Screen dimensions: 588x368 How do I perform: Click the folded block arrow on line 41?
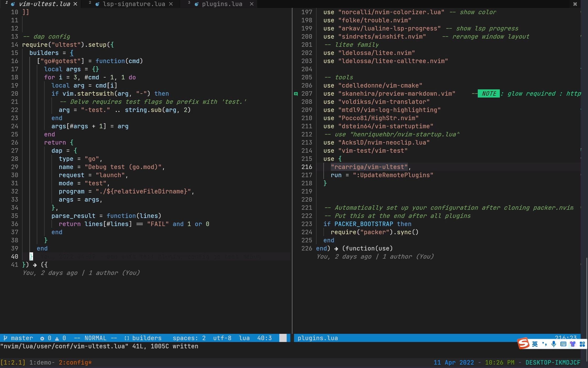35,265
